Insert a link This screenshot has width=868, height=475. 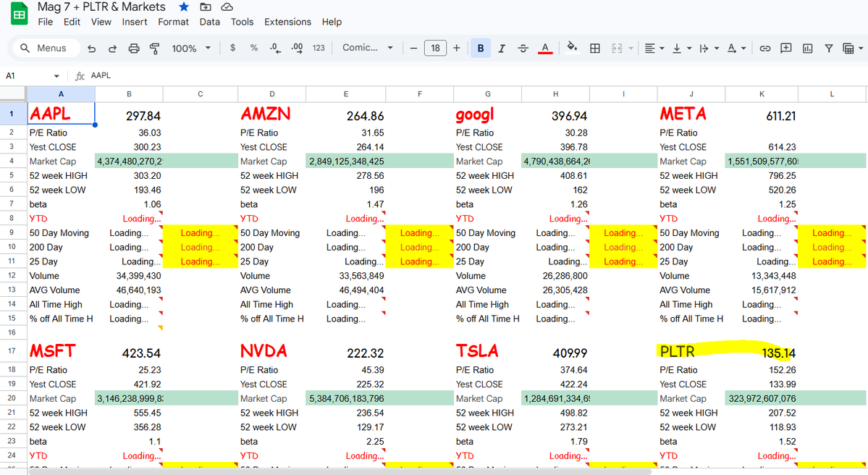click(x=765, y=49)
